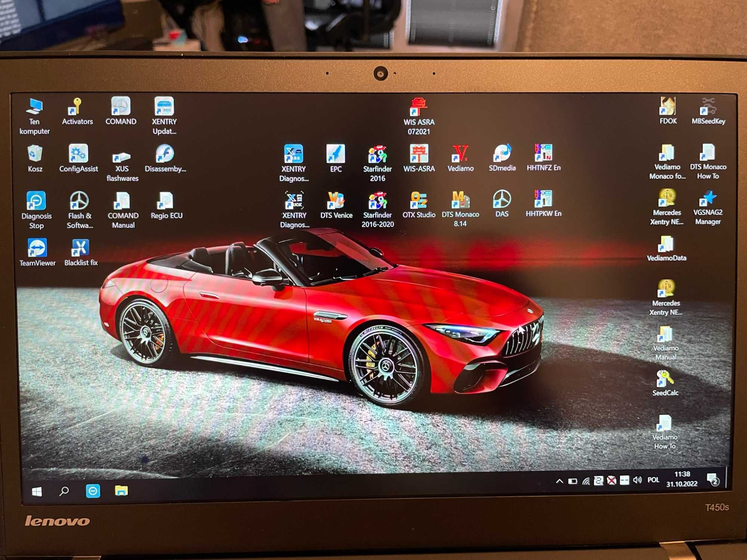The width and height of the screenshot is (747, 560).
Task: Open the Kosz recycle bin
Action: click(35, 159)
